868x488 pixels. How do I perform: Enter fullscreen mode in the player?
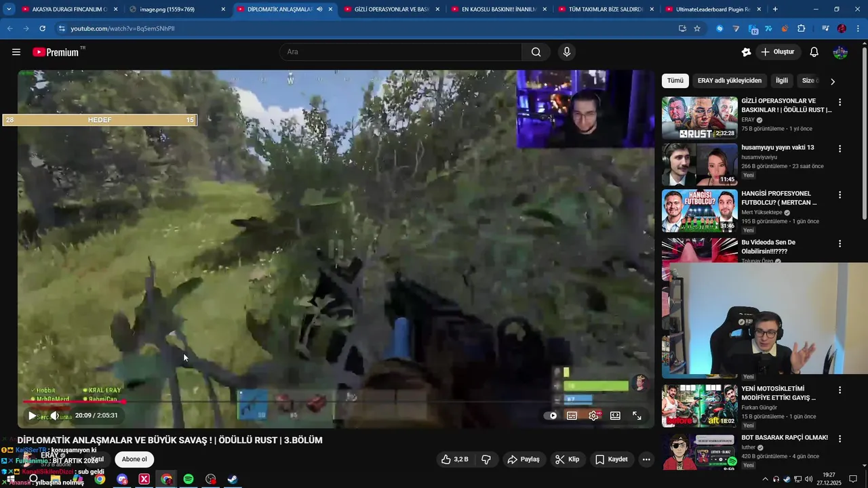(x=637, y=415)
